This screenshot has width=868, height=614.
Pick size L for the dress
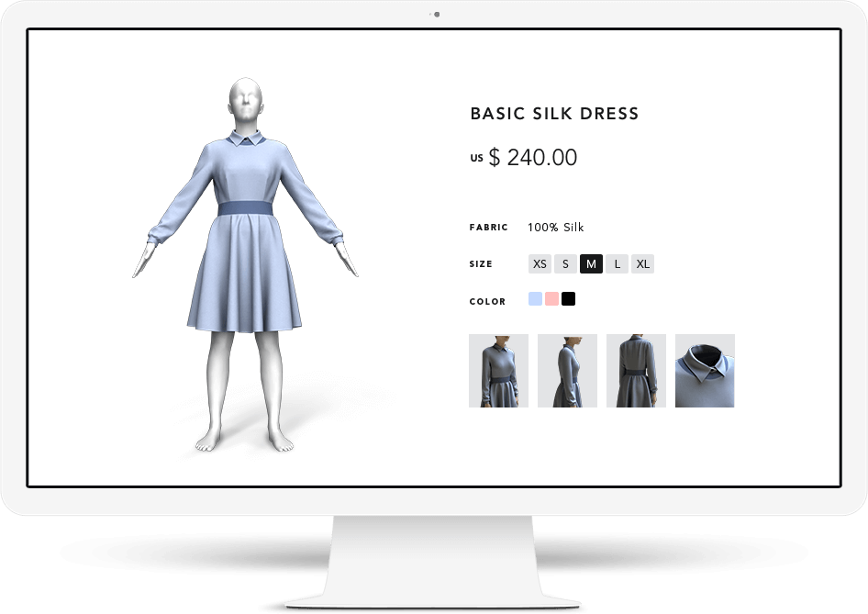pyautogui.click(x=617, y=264)
